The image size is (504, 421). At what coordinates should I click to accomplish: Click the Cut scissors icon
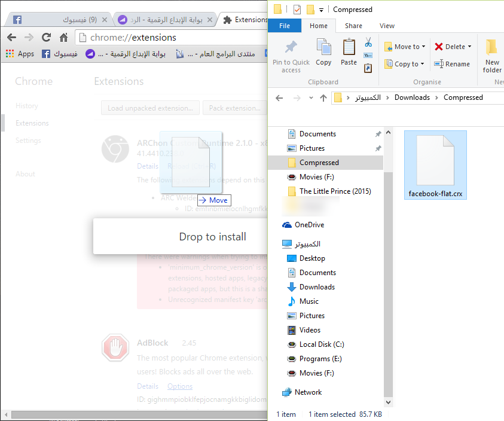368,42
